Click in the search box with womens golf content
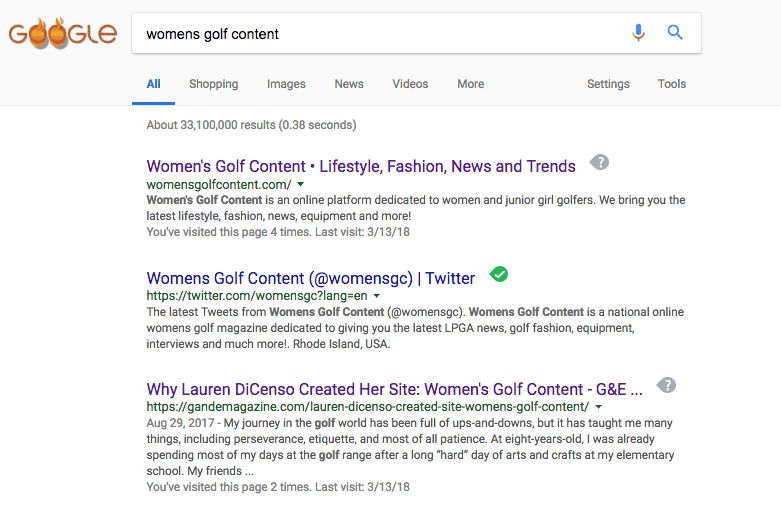The image size is (781, 510). pyautogui.click(x=379, y=33)
